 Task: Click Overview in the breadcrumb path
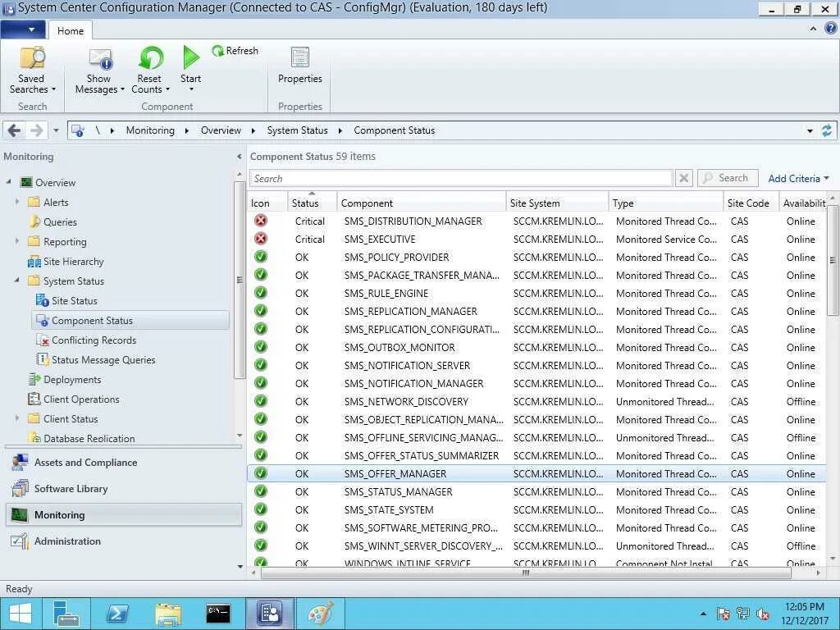[x=221, y=130]
